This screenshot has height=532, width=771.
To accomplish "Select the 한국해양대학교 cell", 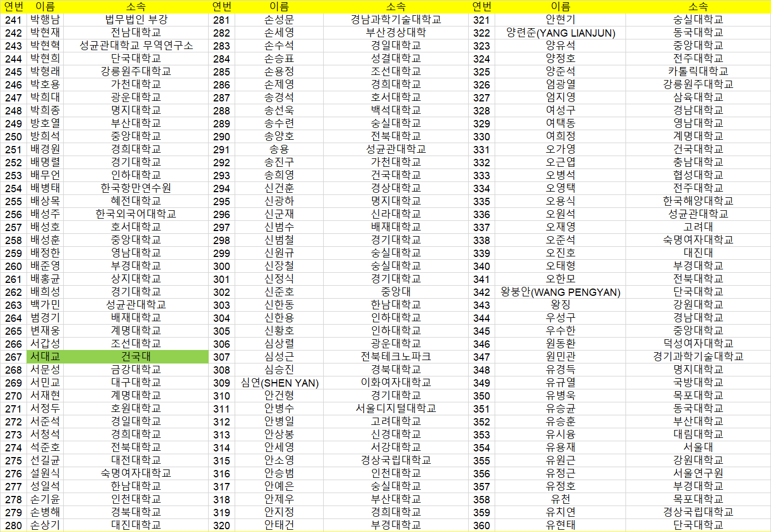I will pos(698,201).
